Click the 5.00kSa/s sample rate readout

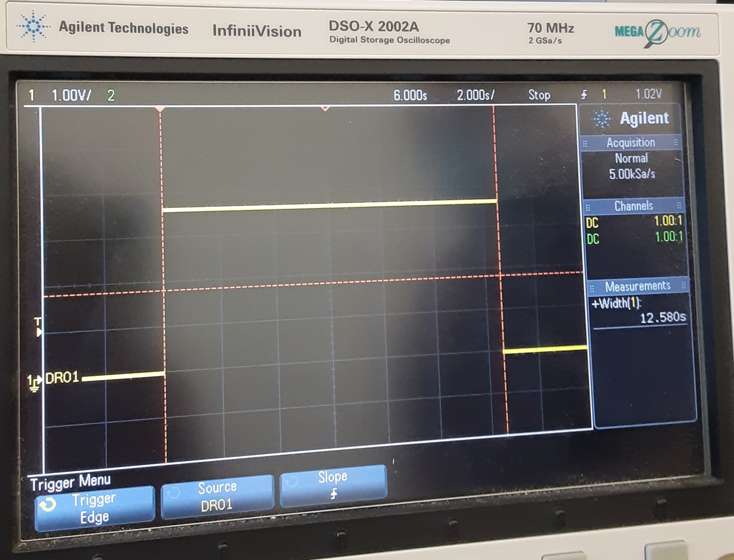(632, 174)
